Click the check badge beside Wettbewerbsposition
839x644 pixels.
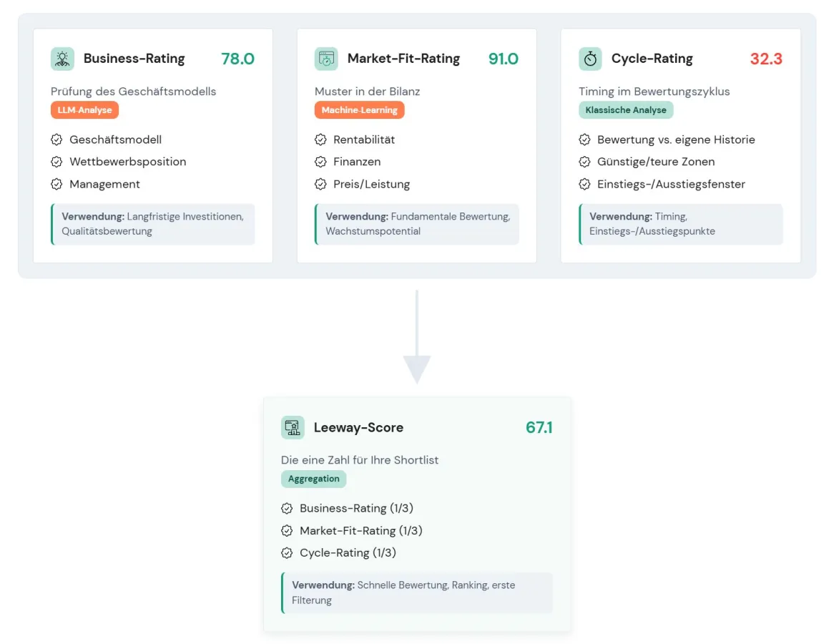pos(57,162)
